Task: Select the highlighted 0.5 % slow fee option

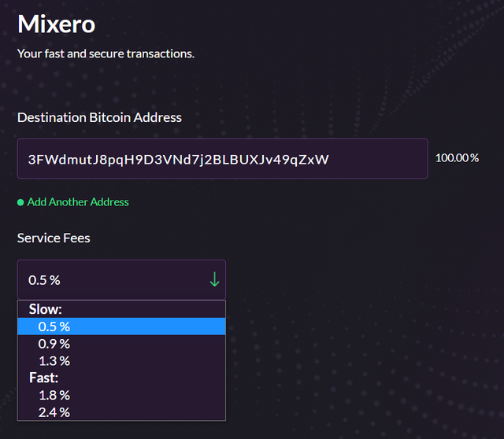Action: [121, 326]
